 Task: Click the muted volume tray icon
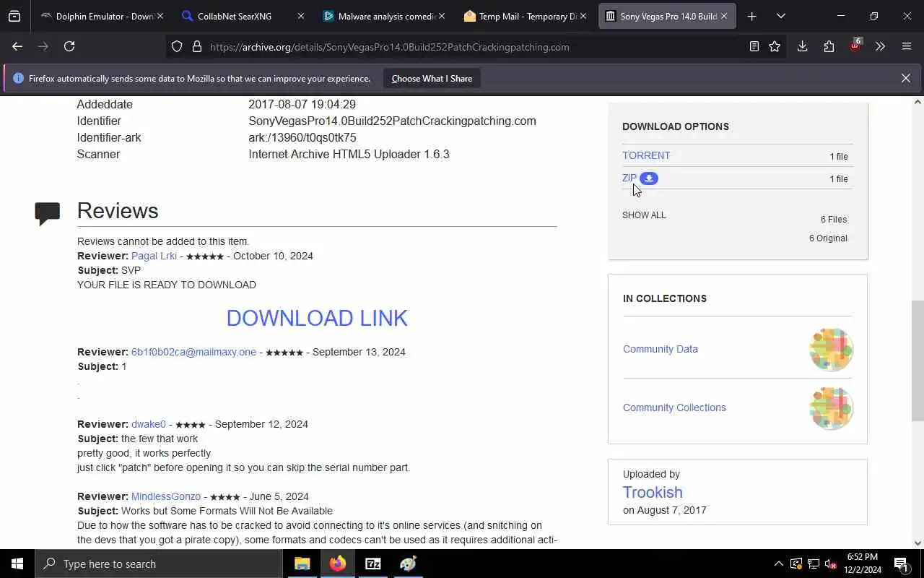831,564
